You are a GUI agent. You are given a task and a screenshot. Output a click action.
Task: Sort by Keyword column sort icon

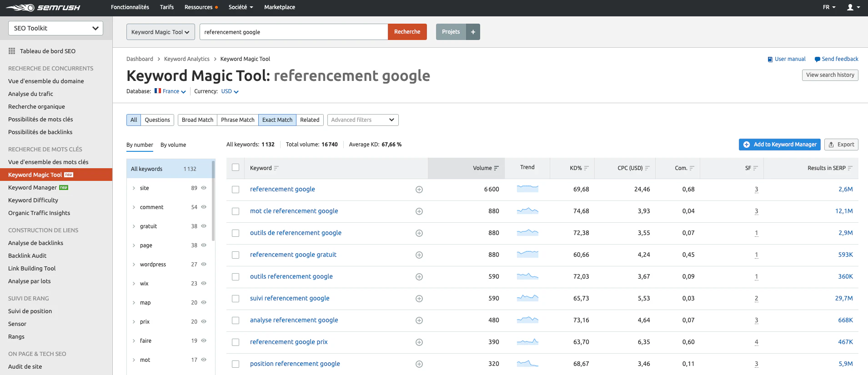coord(276,168)
